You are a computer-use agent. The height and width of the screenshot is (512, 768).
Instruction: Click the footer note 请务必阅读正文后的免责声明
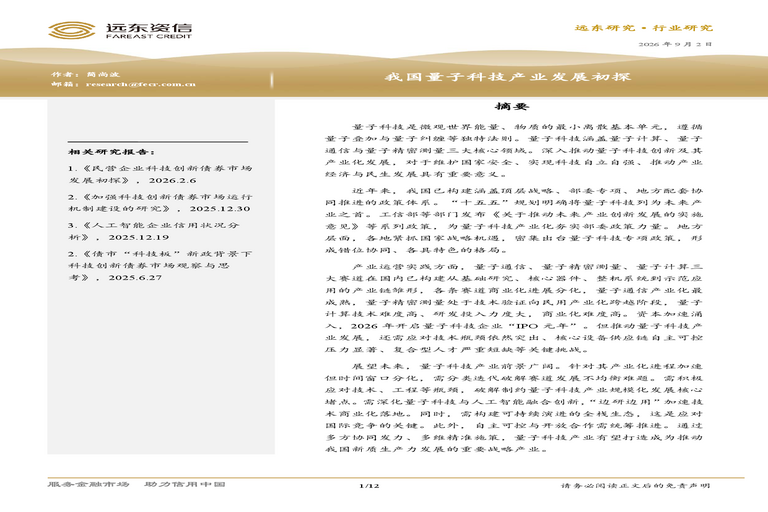(635, 486)
